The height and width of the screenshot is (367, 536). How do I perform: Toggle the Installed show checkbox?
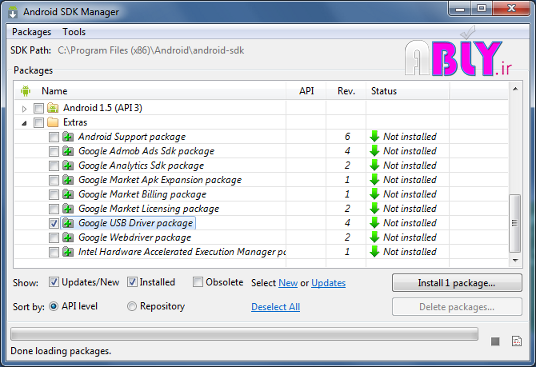tap(132, 282)
